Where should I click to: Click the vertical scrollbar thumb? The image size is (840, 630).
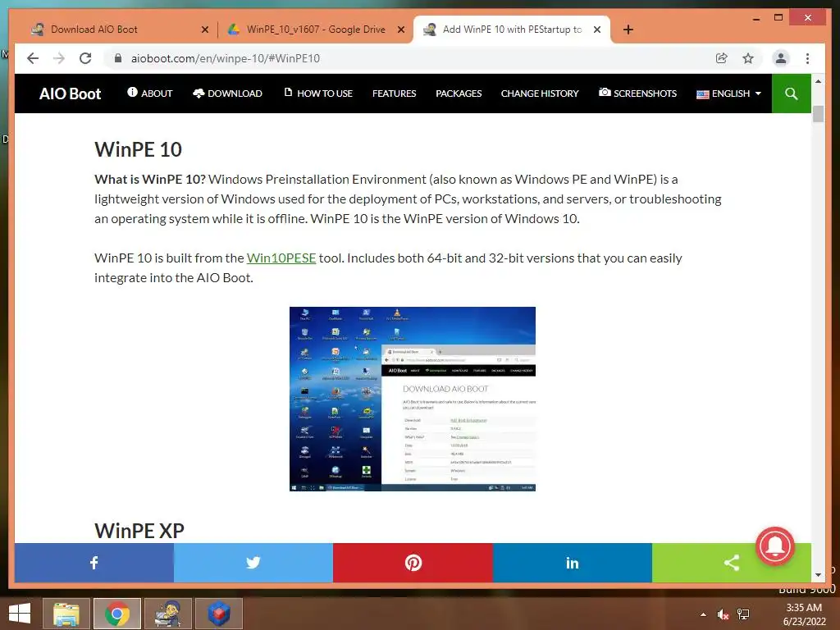818,114
